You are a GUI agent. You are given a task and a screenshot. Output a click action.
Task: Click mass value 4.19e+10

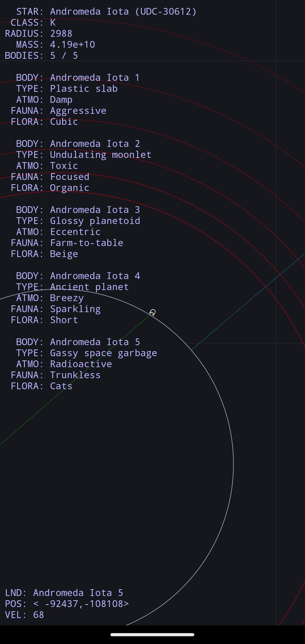tap(73, 45)
